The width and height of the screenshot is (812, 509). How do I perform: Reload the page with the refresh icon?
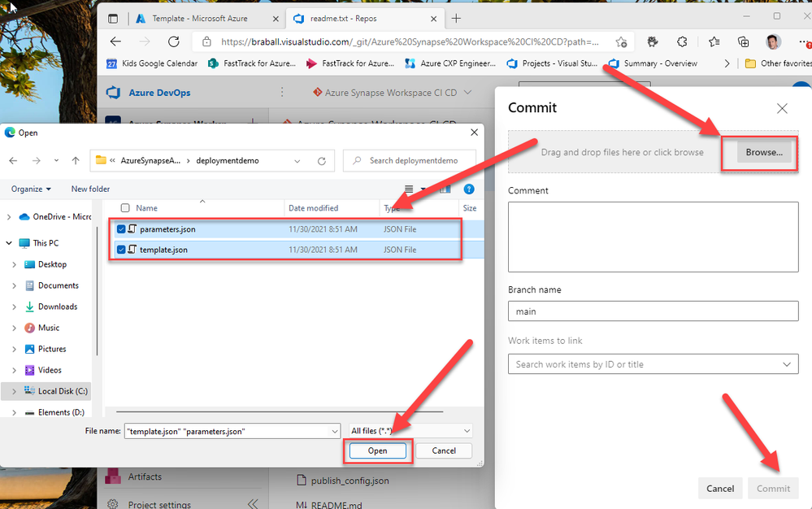click(x=174, y=41)
